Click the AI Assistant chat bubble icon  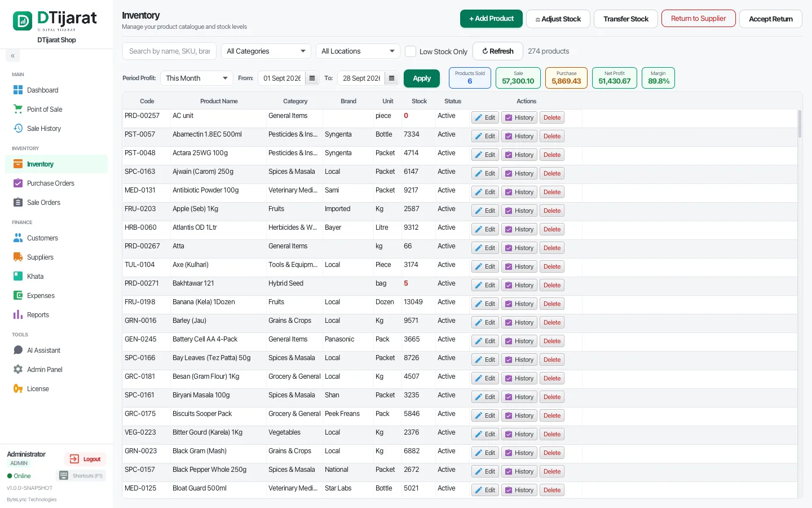18,350
